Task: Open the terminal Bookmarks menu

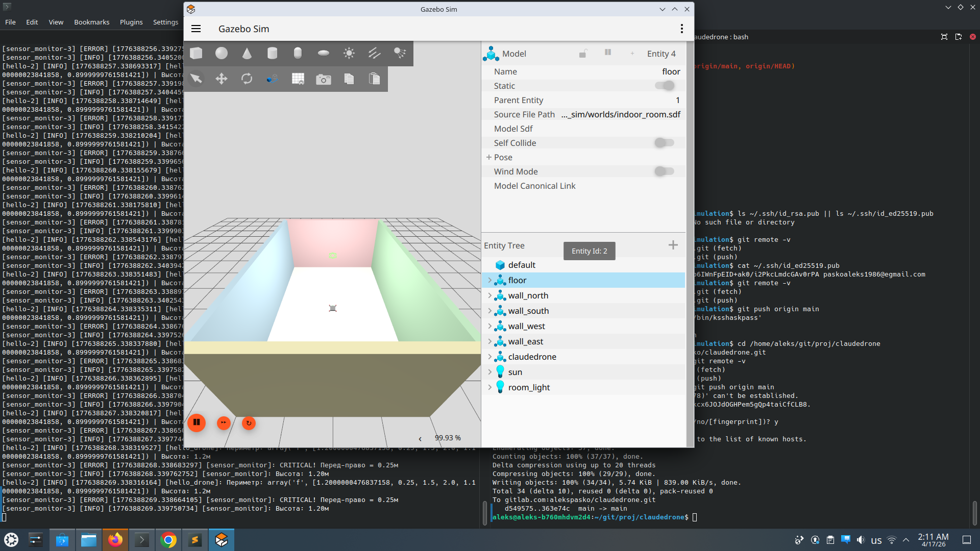Action: click(91, 22)
